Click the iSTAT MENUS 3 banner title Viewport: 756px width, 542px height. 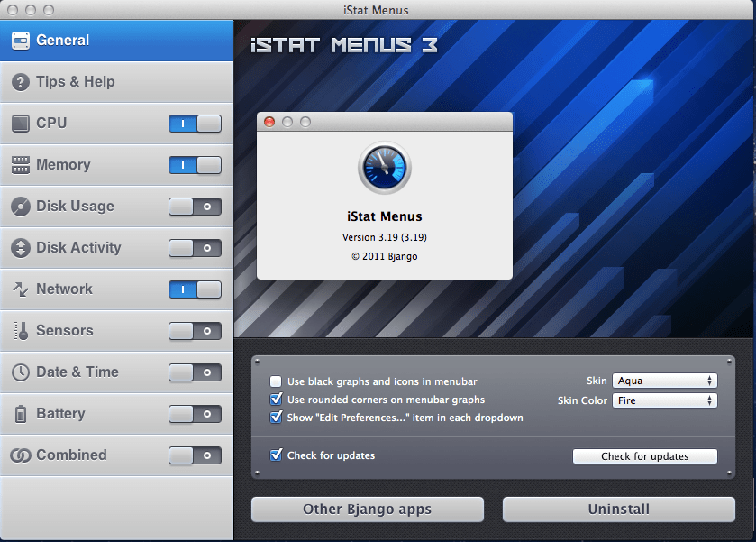(344, 45)
